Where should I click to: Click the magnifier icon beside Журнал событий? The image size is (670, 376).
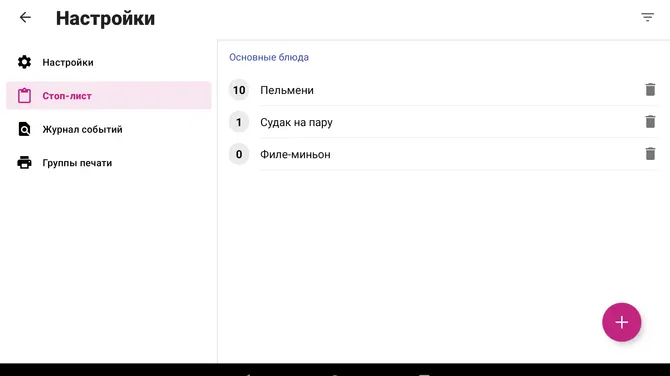(24, 129)
